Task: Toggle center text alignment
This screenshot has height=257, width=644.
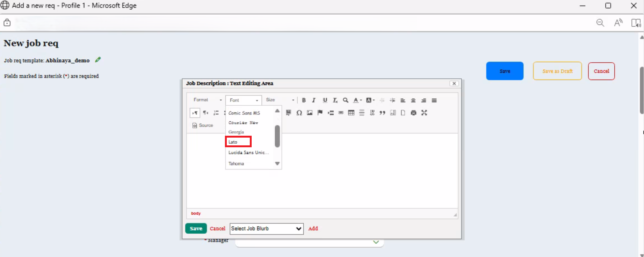Action: click(413, 100)
